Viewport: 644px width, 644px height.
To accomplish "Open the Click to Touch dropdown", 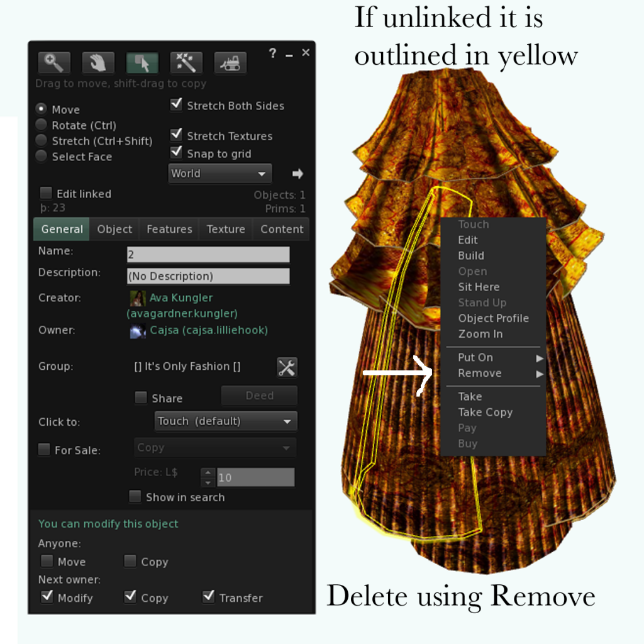I will point(225,421).
